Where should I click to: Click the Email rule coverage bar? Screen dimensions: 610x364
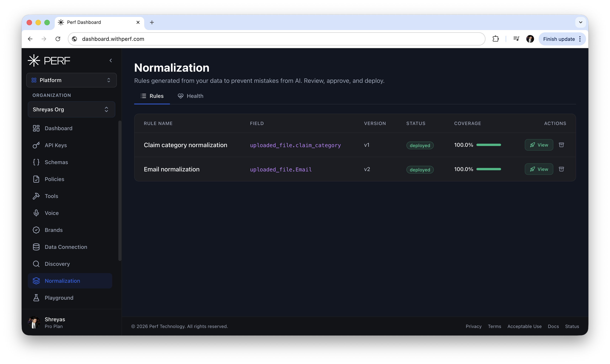point(489,169)
